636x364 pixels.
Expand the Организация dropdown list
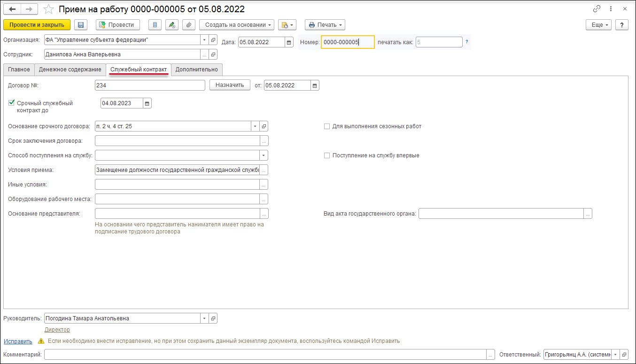(x=204, y=40)
